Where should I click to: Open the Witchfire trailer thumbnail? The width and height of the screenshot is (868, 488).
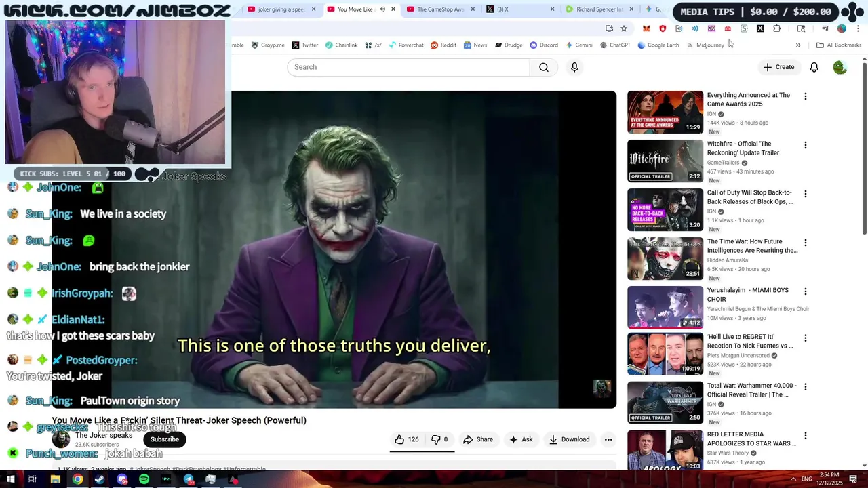point(665,161)
